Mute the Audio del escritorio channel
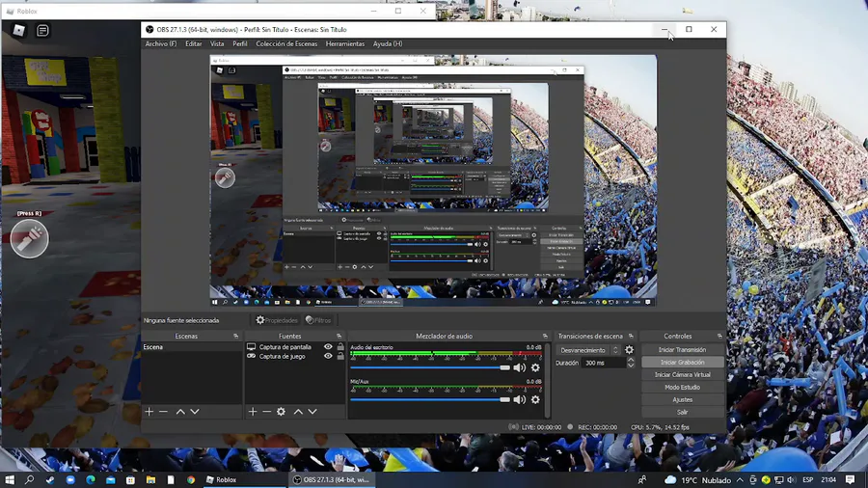868x488 pixels. pyautogui.click(x=519, y=367)
